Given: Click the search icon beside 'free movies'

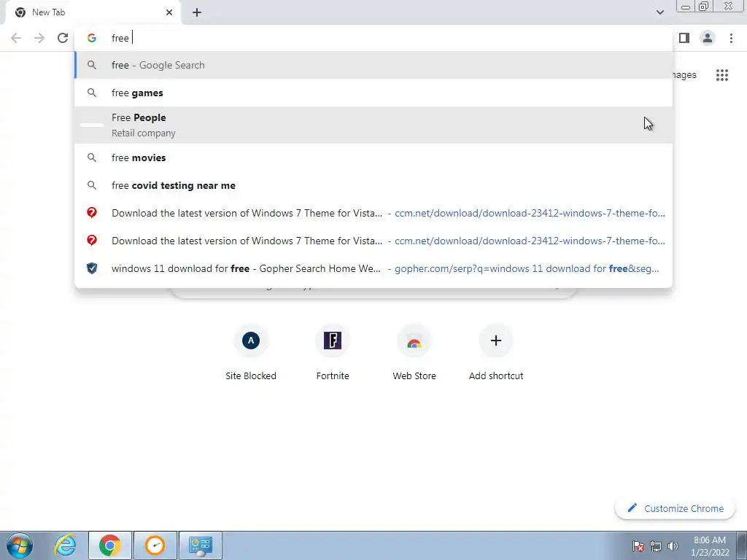Looking at the screenshot, I should pyautogui.click(x=92, y=157).
